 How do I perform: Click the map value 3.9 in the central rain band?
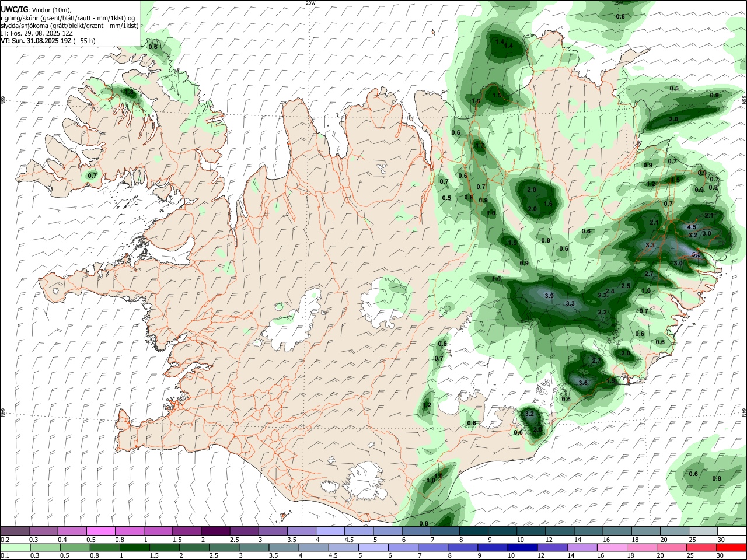549,296
